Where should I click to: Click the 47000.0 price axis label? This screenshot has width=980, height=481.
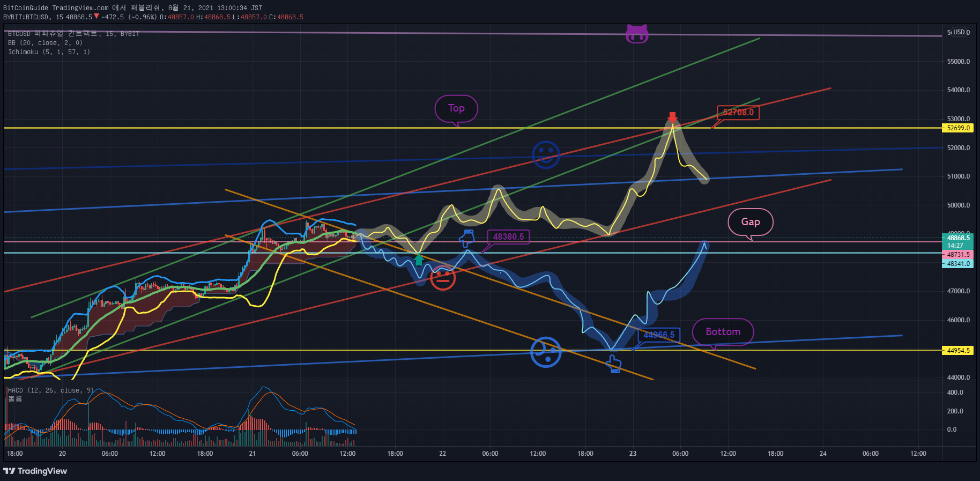coord(959,291)
